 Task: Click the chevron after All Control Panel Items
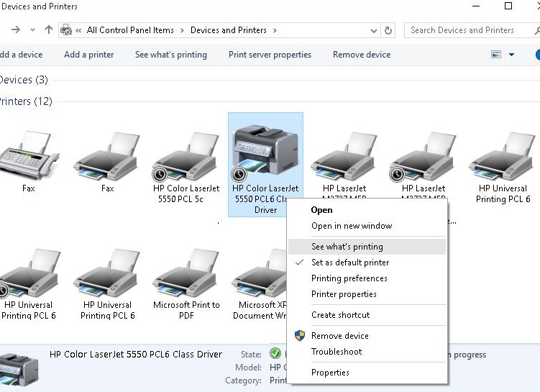click(x=182, y=30)
